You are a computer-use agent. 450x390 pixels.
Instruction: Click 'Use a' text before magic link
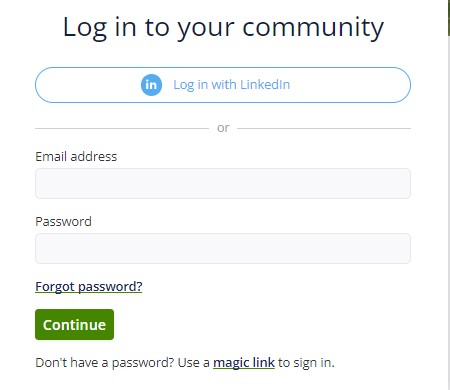pyautogui.click(x=193, y=363)
